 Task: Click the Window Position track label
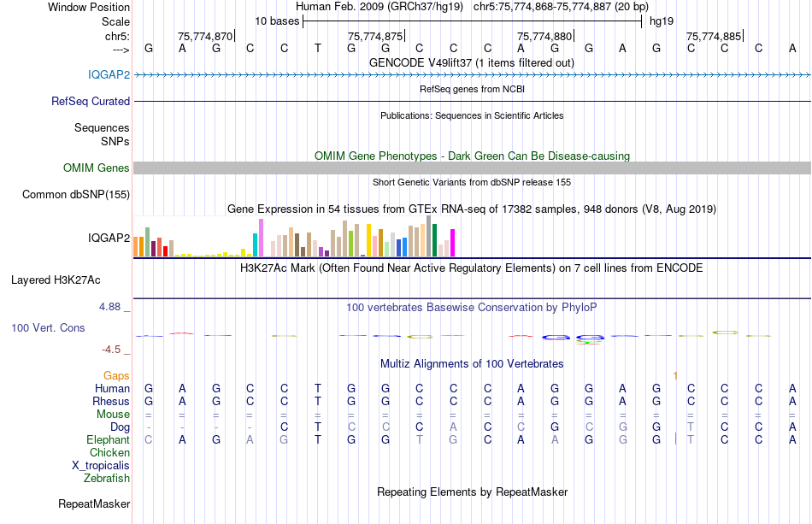(x=89, y=7)
